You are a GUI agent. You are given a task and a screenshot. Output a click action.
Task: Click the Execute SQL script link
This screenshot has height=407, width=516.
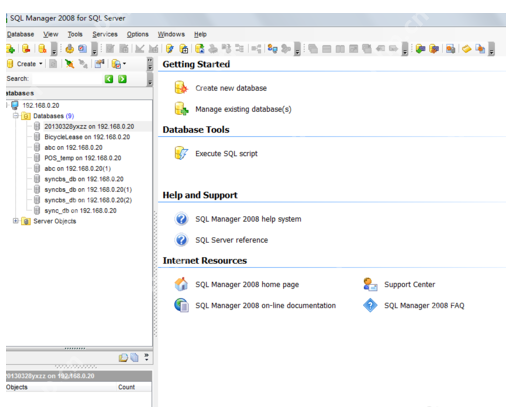click(226, 154)
